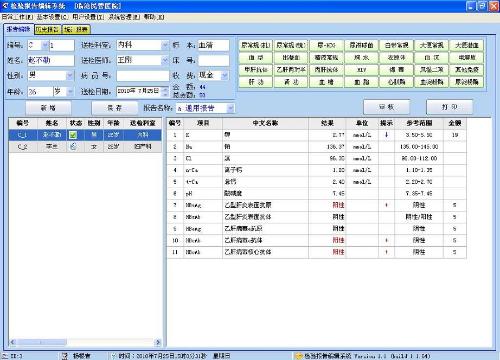The width and height of the screenshot is (500, 360).
Task: Click the red result in HBsAg row 7
Action: click(x=338, y=205)
